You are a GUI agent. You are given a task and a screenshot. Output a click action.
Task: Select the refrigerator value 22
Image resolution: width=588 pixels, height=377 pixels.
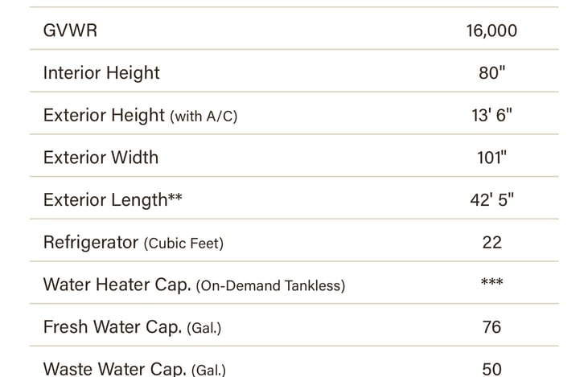pyautogui.click(x=491, y=242)
